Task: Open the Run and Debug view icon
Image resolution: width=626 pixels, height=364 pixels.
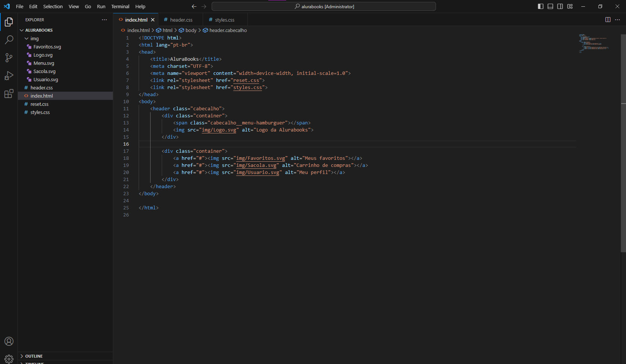Action: pyautogui.click(x=9, y=76)
